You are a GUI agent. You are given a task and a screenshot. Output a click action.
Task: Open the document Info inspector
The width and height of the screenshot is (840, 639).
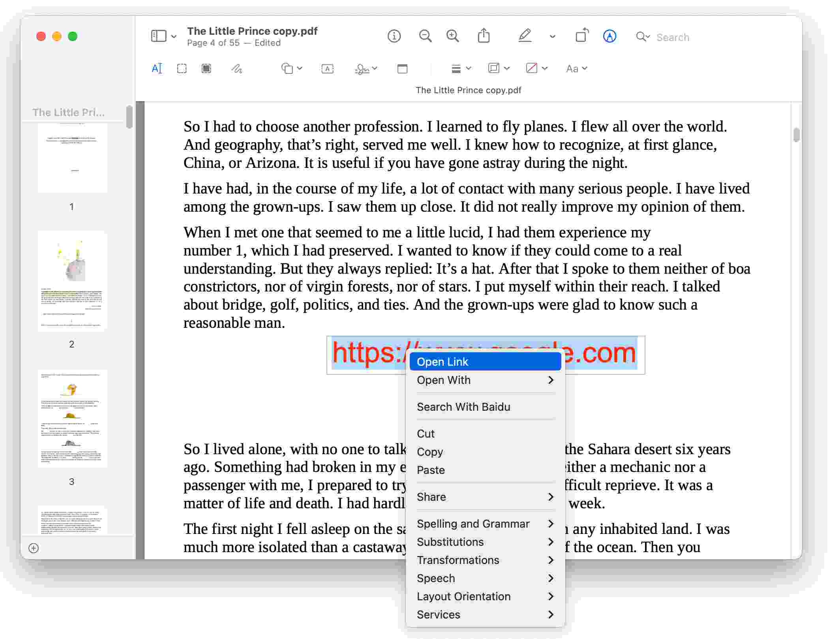click(x=394, y=36)
